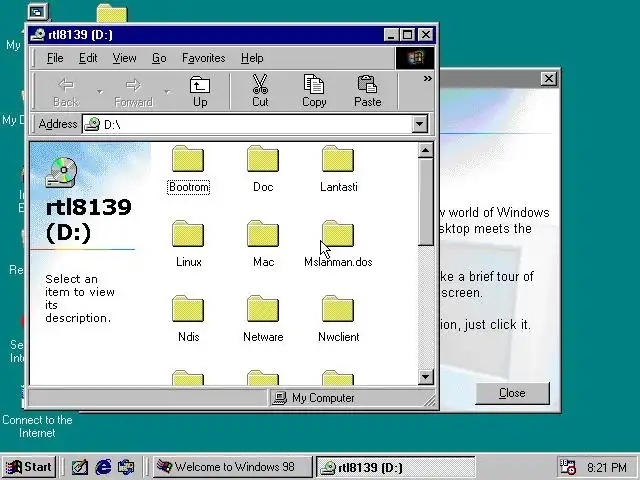Open the File menu
The image size is (640, 480).
[55, 58]
